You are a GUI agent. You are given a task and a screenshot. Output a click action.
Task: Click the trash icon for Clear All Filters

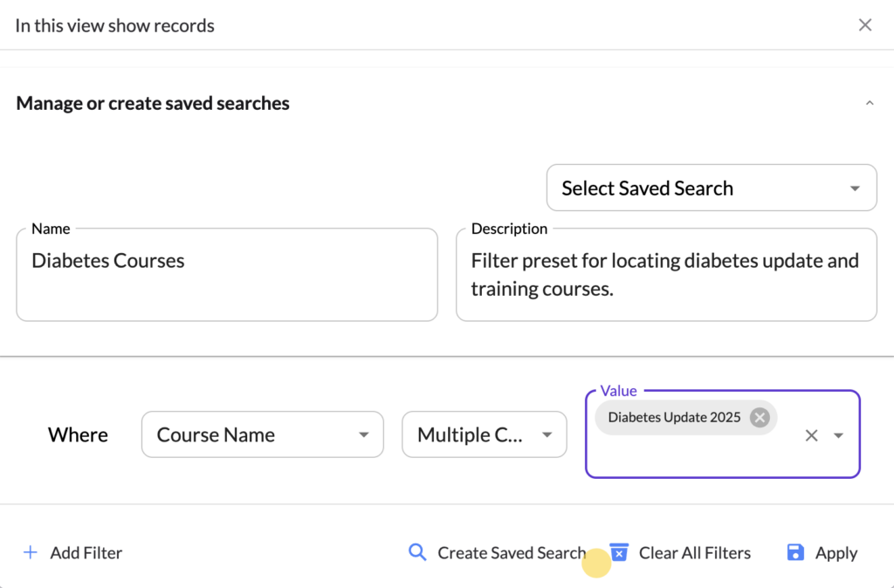point(619,552)
